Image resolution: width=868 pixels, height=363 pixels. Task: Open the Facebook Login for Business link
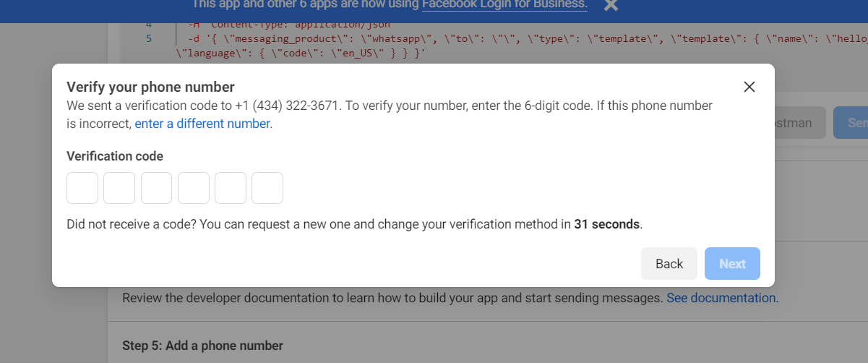[x=504, y=5]
